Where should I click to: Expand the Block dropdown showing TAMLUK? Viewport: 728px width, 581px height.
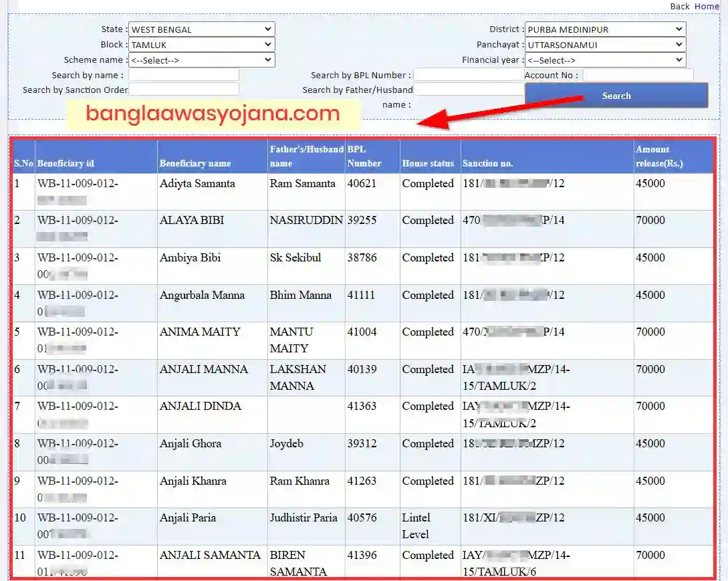coord(201,45)
